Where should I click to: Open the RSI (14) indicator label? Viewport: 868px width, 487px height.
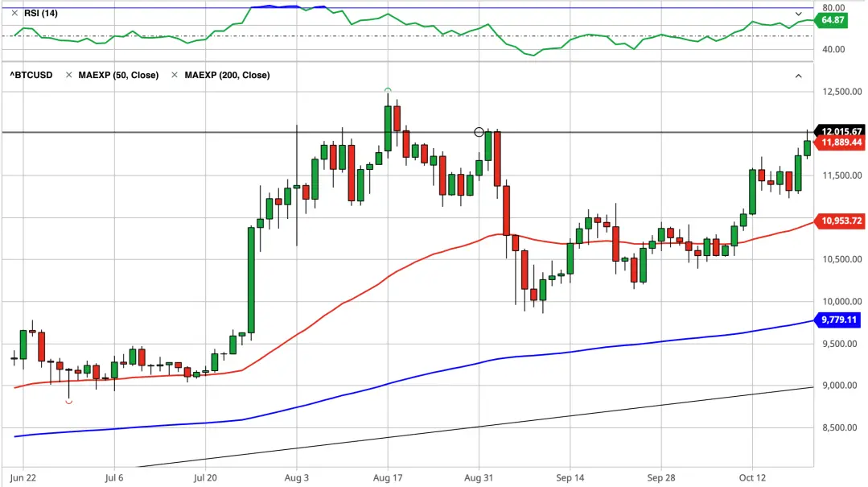point(41,13)
